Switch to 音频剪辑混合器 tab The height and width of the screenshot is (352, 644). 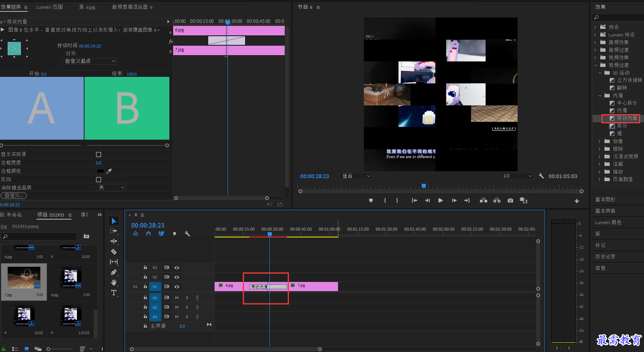coord(132,7)
